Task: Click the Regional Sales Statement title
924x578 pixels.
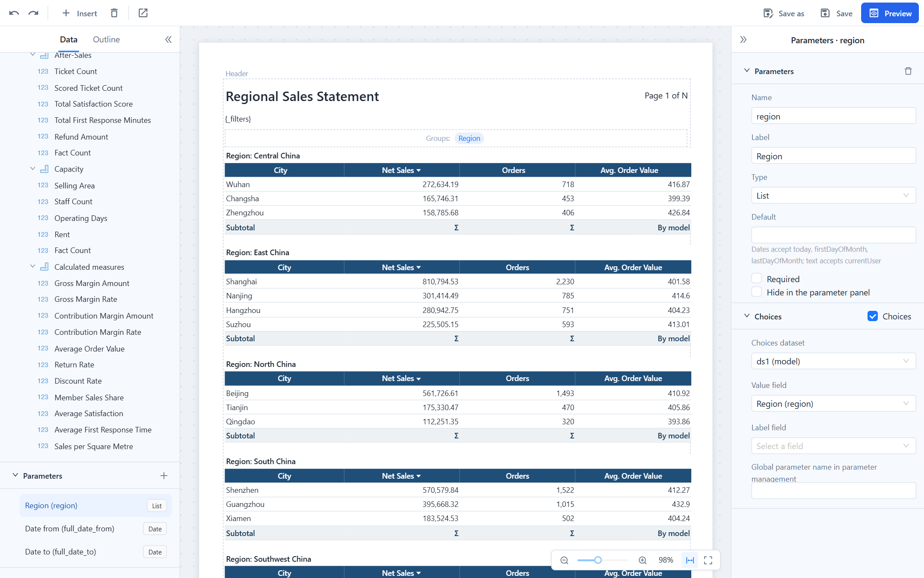Action: (x=302, y=96)
